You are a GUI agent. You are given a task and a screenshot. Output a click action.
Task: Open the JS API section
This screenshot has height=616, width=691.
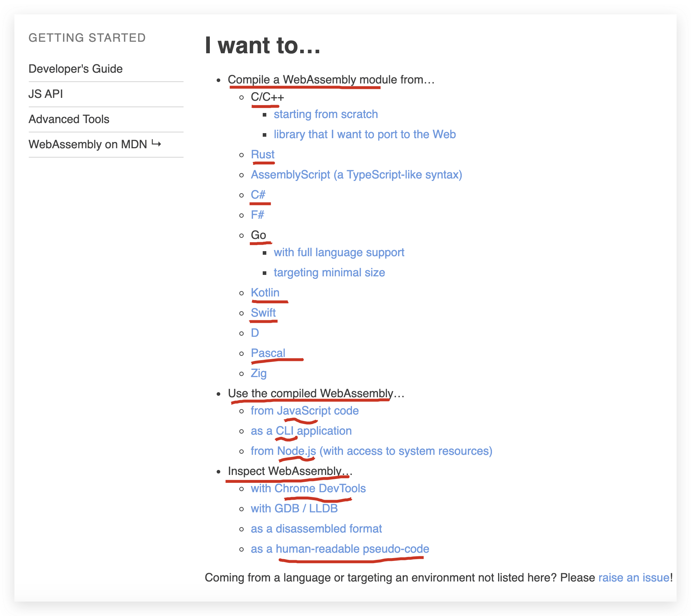tap(46, 93)
